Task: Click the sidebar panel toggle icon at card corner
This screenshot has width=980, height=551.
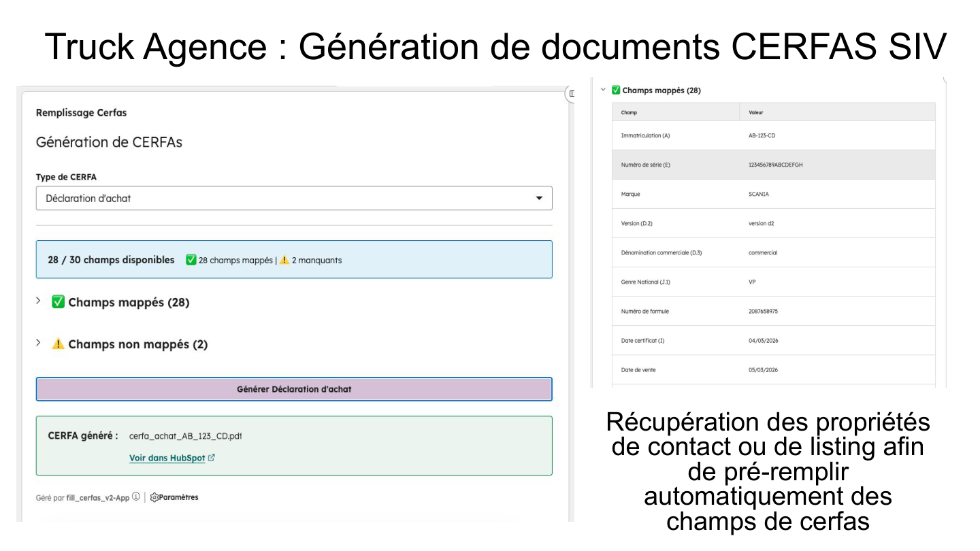Action: (x=572, y=94)
